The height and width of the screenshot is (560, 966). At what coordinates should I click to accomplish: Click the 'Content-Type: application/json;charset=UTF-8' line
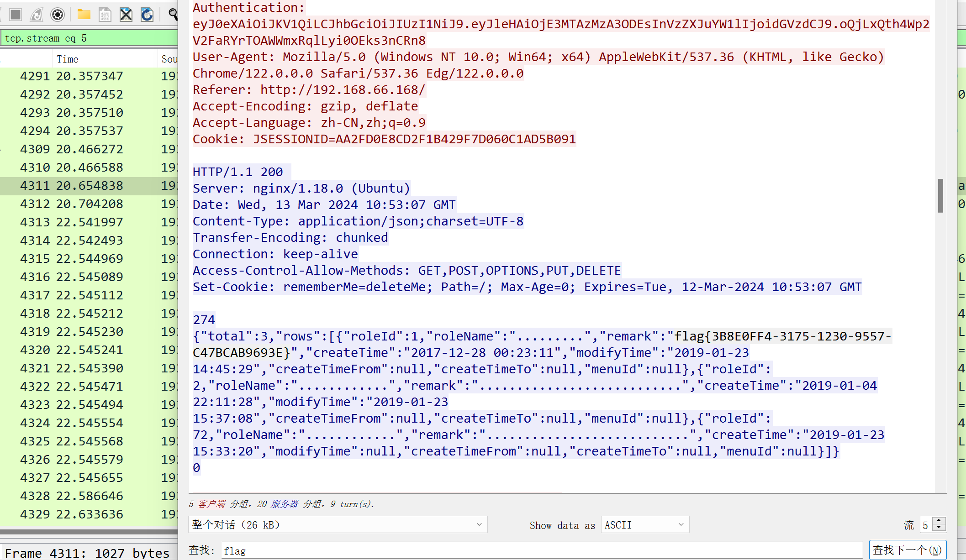click(358, 221)
